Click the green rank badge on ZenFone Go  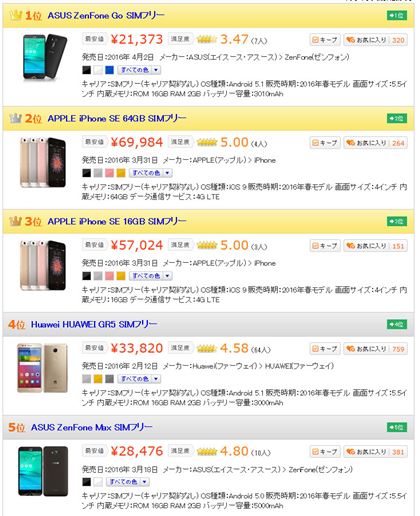click(x=397, y=15)
